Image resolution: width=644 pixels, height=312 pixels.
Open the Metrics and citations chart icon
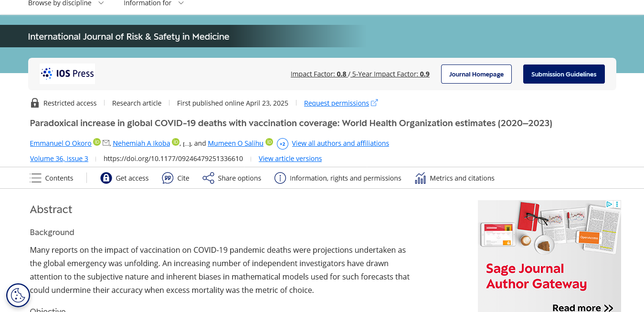[420, 178]
